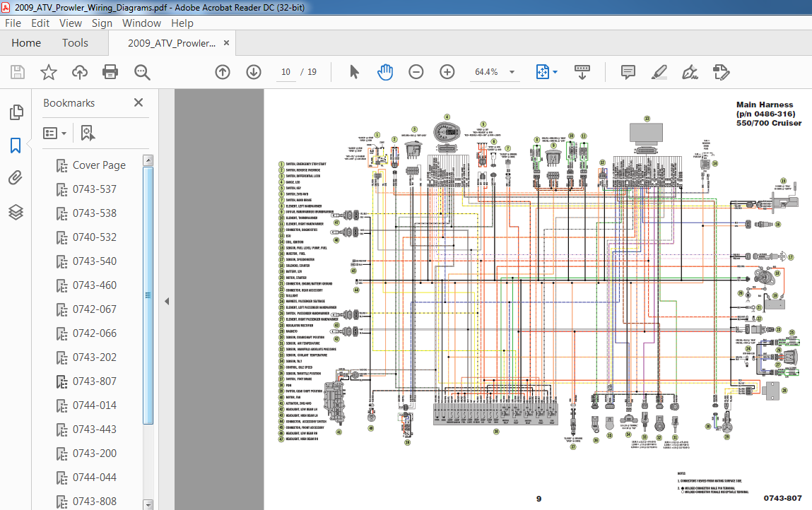Image resolution: width=812 pixels, height=510 pixels.
Task: Click the Save file icon
Action: point(18,72)
